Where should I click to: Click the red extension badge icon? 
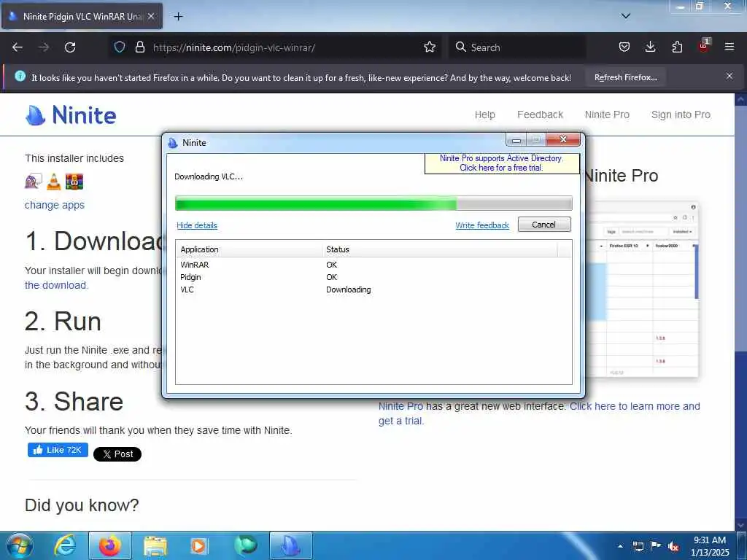pyautogui.click(x=704, y=46)
